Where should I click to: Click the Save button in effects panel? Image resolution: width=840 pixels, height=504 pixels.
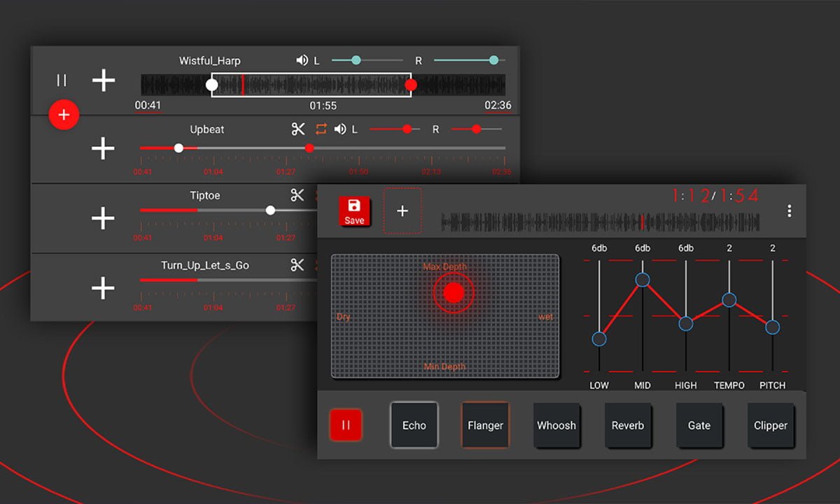[x=354, y=211]
